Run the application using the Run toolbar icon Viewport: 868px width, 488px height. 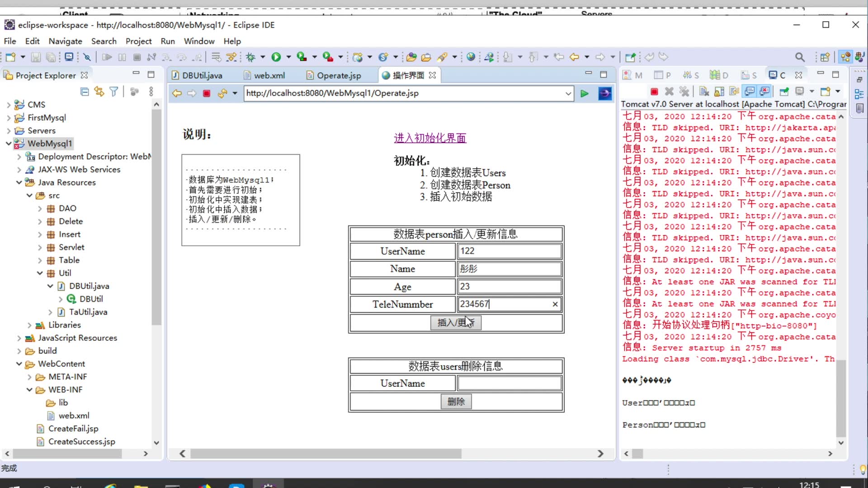pos(277,57)
